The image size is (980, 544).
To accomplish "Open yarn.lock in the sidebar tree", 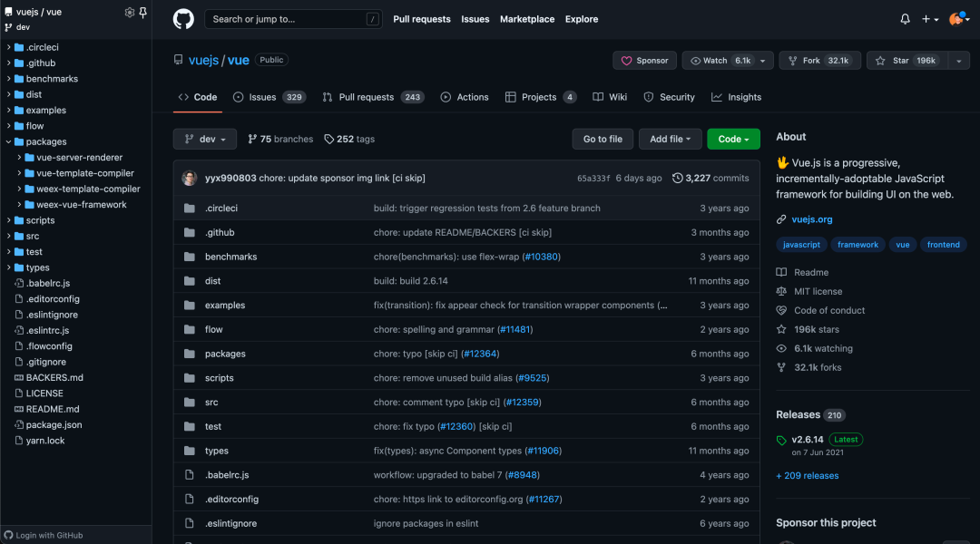I will [45, 441].
